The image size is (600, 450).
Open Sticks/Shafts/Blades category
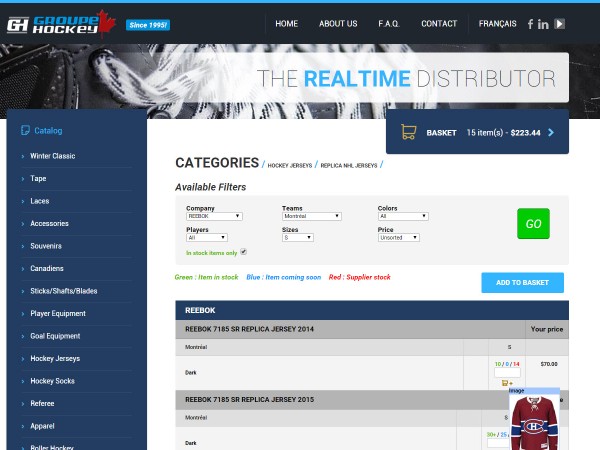pyautogui.click(x=64, y=291)
